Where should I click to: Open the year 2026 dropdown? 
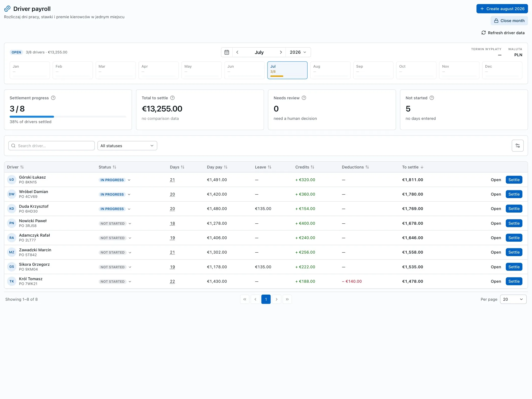pos(298,52)
